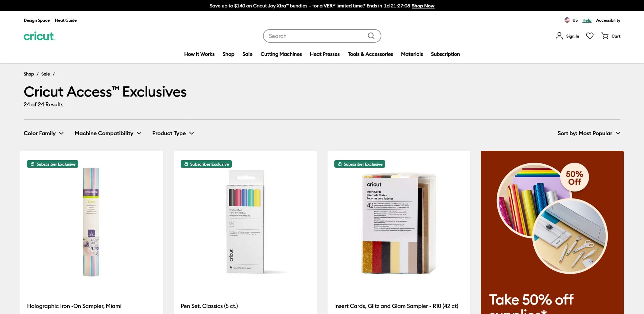Image resolution: width=644 pixels, height=314 pixels.
Task: Open the Product Type filter dropdown
Action: (x=173, y=133)
